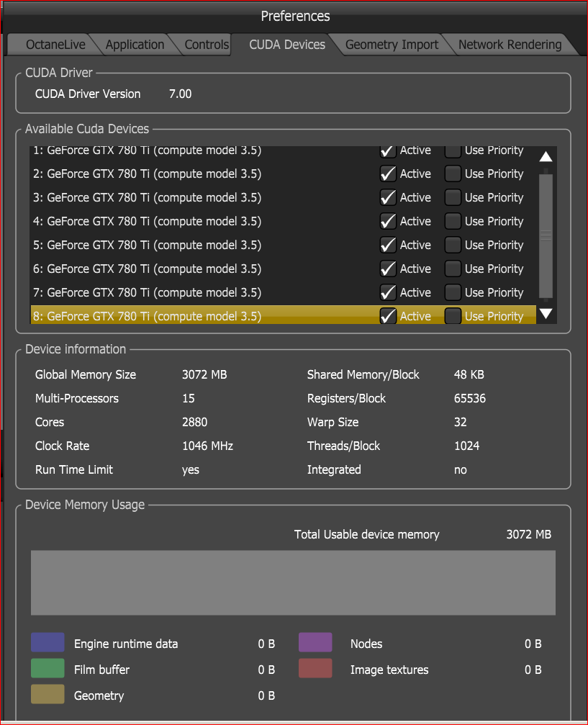Click the device memory usage bar
The height and width of the screenshot is (725, 588).
click(x=293, y=582)
